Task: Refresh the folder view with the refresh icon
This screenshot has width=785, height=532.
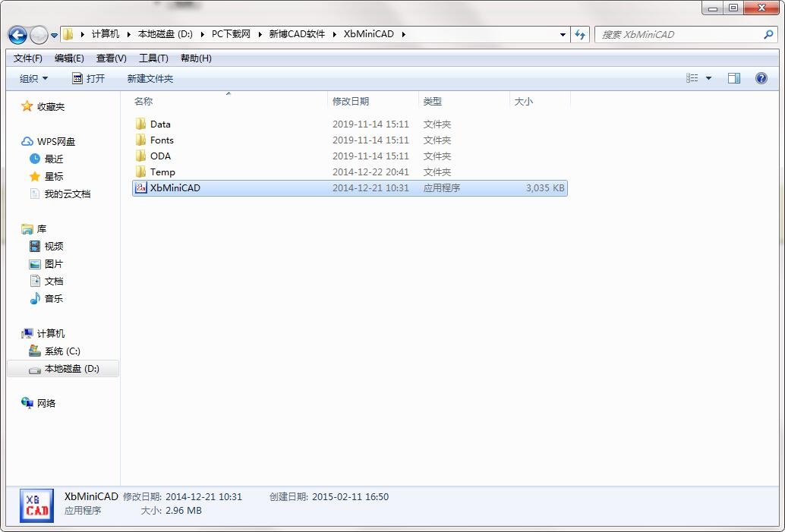Action: click(580, 35)
